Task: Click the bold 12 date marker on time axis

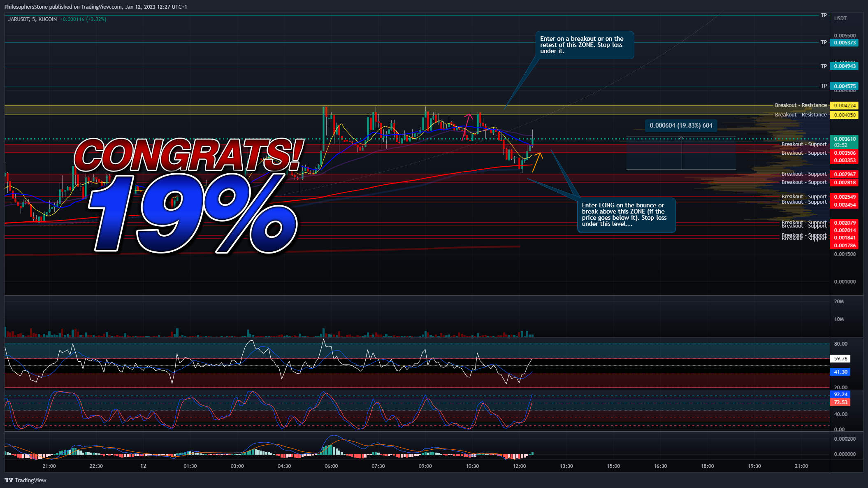Action: coord(143,466)
